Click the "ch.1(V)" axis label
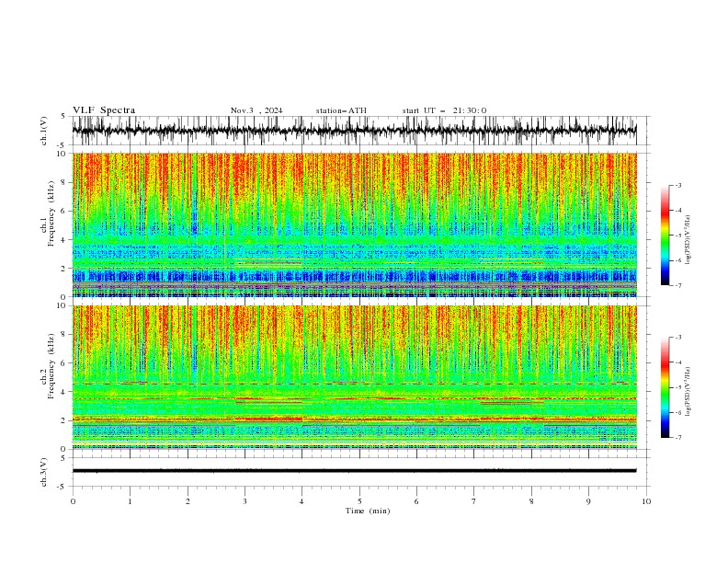Viewport: 728px width, 563px height. pos(44,131)
